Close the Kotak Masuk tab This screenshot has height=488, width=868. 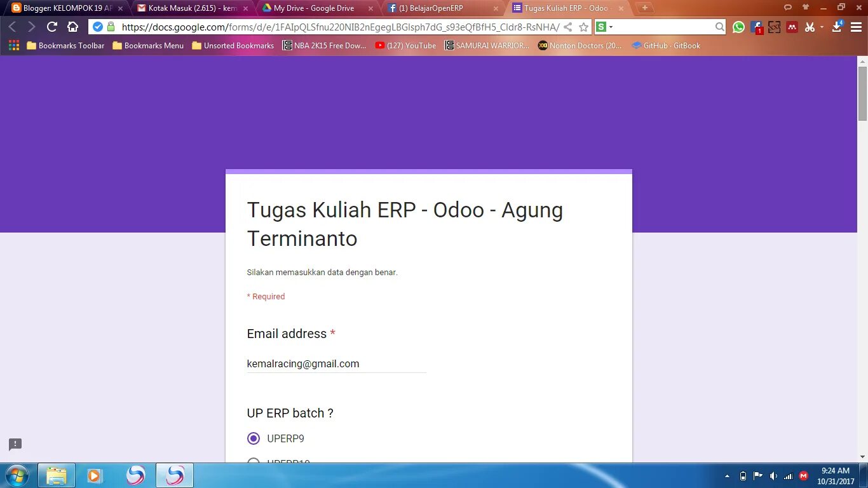[245, 8]
